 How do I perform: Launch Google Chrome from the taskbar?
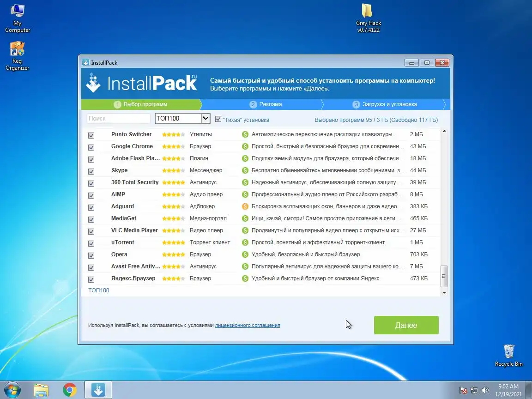[70, 390]
